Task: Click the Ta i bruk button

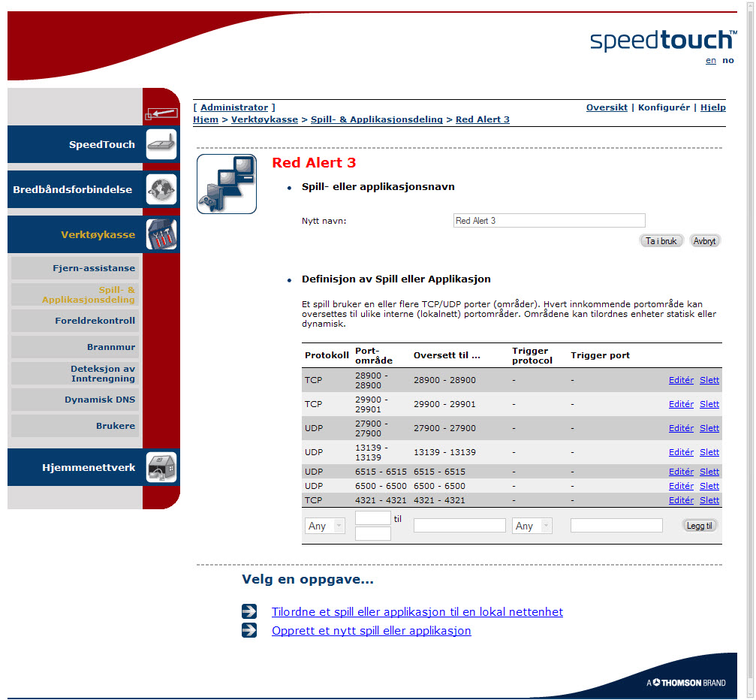Action: (x=661, y=241)
